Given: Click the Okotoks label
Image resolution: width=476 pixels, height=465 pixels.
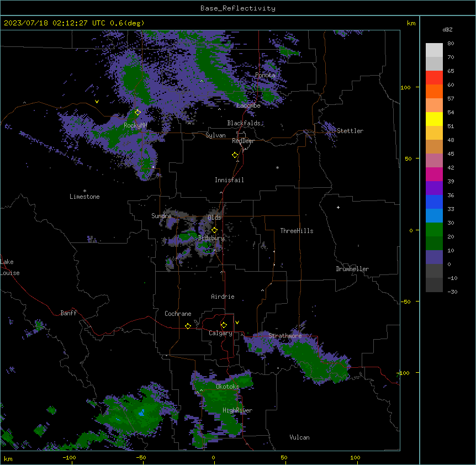Looking at the screenshot, I should click(228, 387).
